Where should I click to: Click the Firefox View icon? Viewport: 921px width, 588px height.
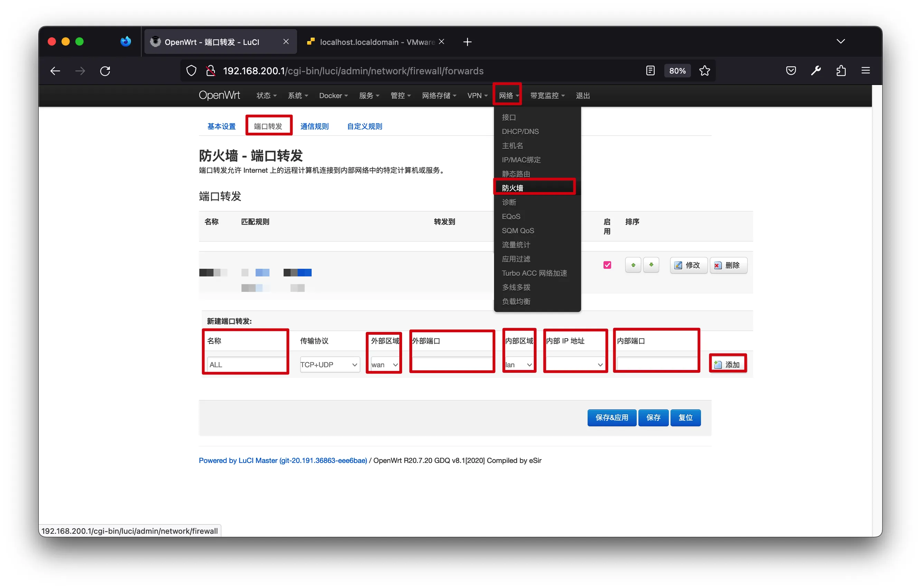[125, 41]
